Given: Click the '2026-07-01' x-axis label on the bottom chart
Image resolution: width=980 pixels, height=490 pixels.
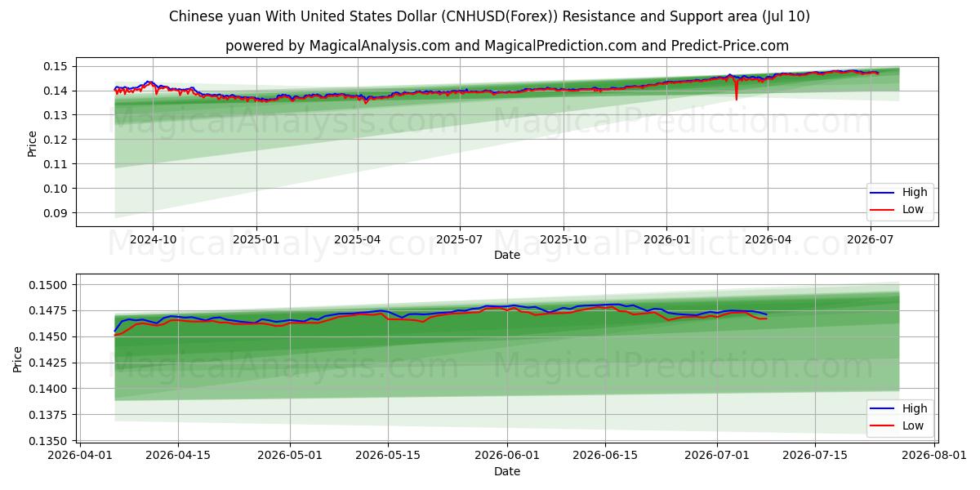Looking at the screenshot, I should 717,456.
